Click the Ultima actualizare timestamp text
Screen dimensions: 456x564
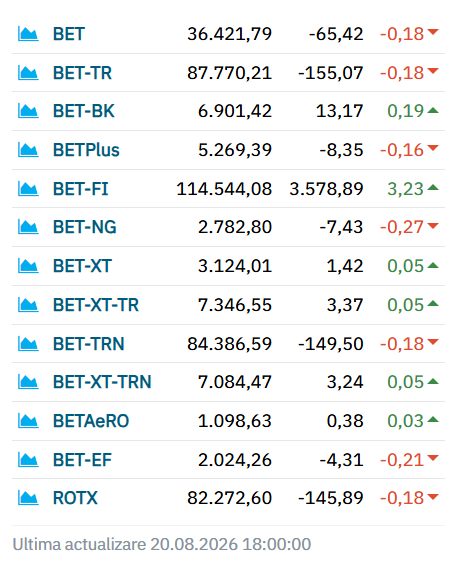(162, 544)
